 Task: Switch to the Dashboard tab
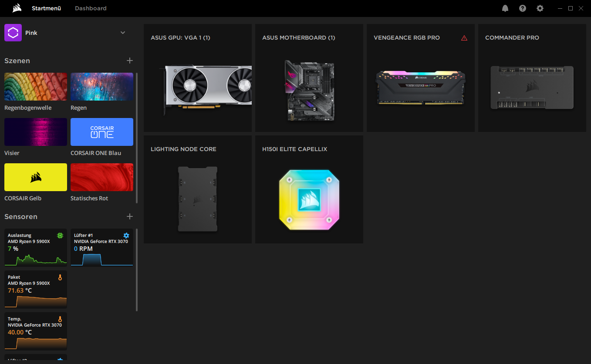coord(91,8)
